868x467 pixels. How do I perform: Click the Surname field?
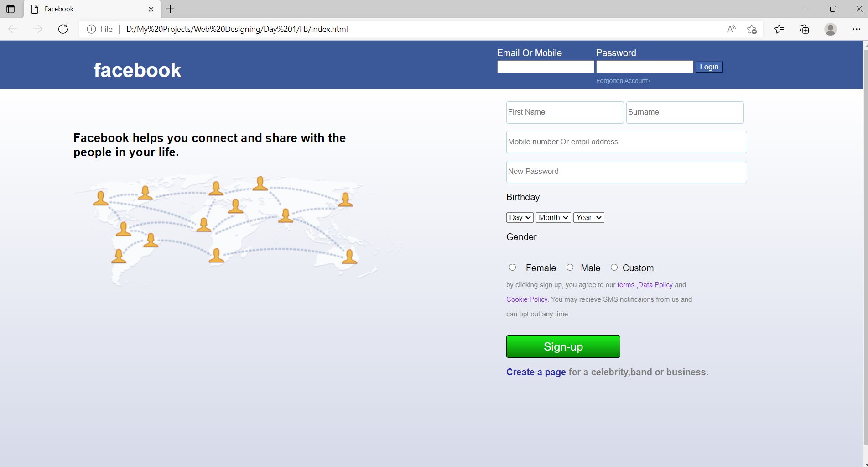click(685, 112)
